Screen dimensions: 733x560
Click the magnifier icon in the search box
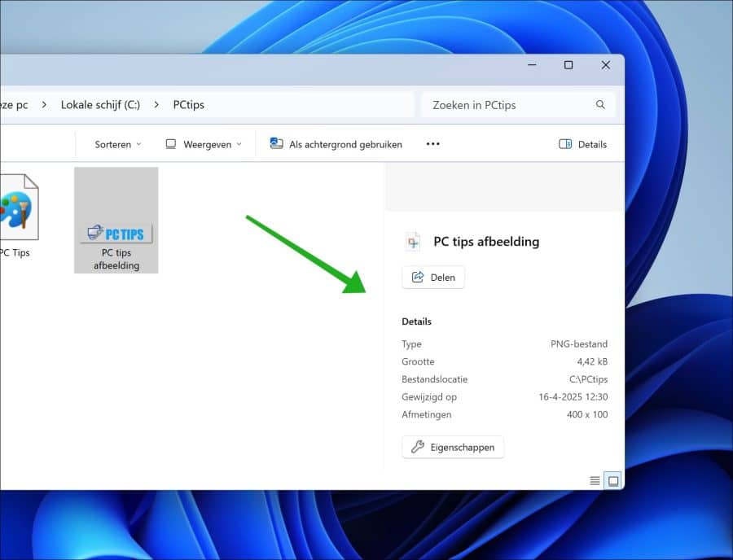(x=600, y=104)
